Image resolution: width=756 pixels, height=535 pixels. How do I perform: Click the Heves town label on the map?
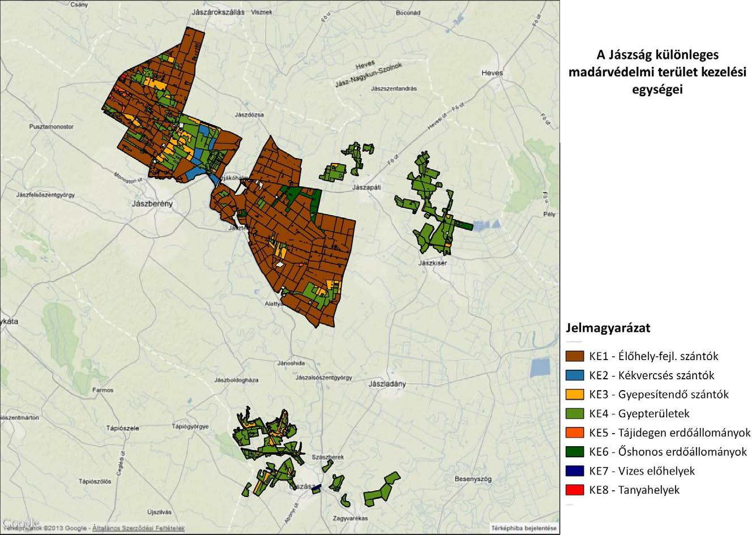coord(492,73)
